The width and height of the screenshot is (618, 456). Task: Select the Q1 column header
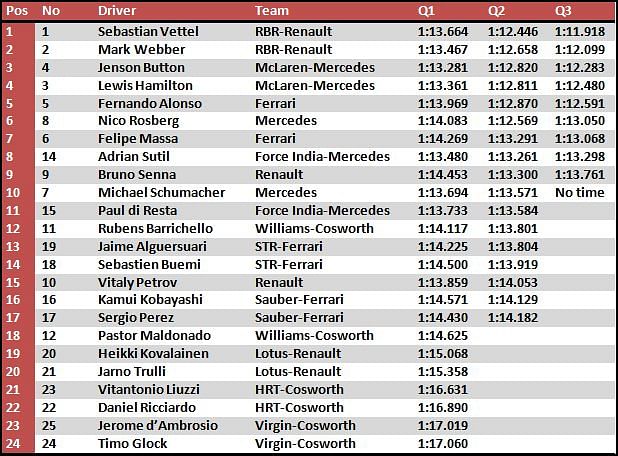426,11
